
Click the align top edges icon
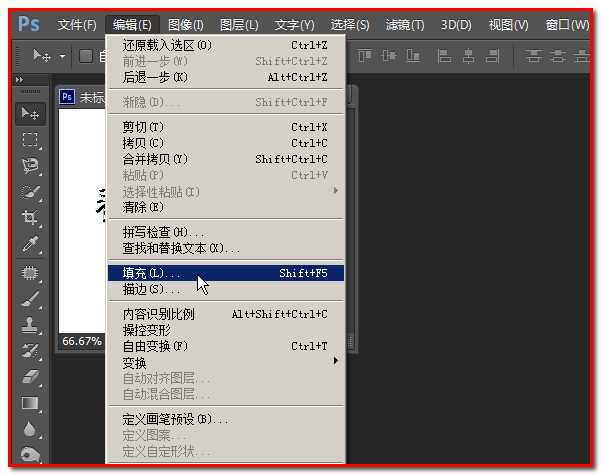(x=364, y=56)
